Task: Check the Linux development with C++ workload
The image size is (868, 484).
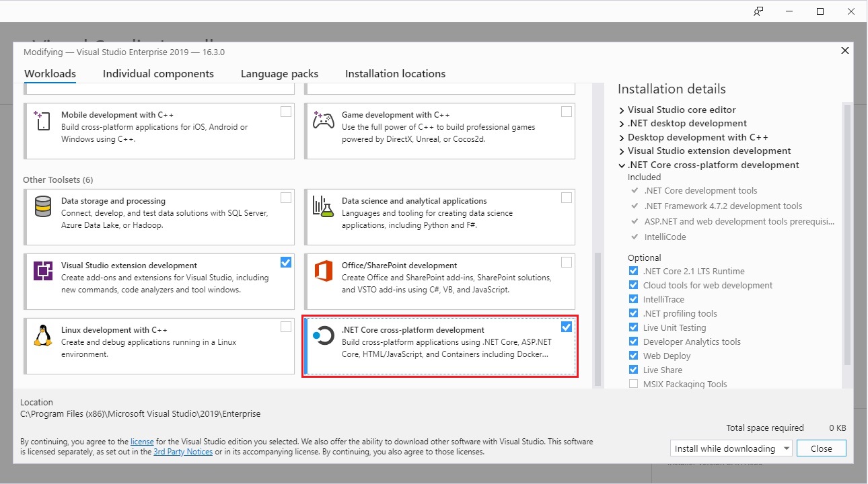Action: pyautogui.click(x=286, y=327)
